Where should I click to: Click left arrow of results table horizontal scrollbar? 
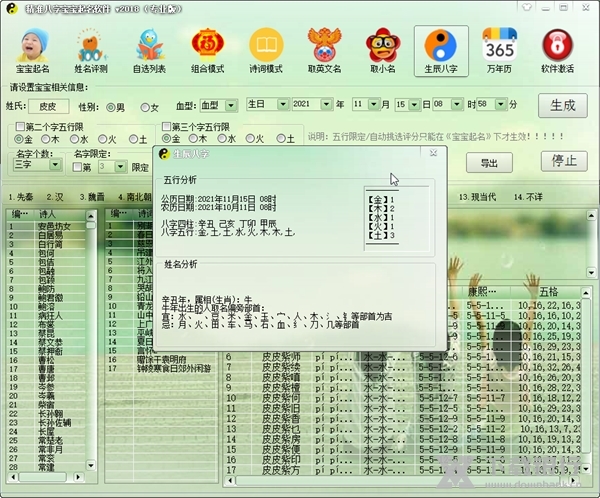pyautogui.click(x=230, y=480)
